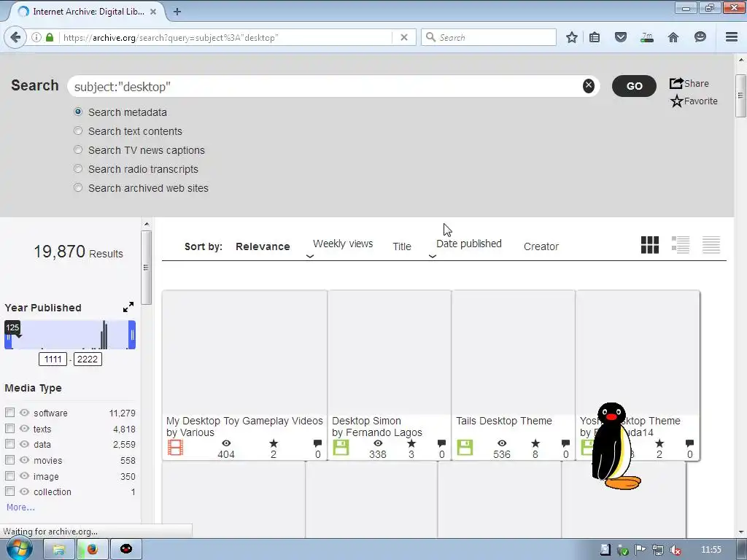Viewport: 747px width, 560px height.
Task: Expand the Year Published histogram
Action: [x=128, y=308]
